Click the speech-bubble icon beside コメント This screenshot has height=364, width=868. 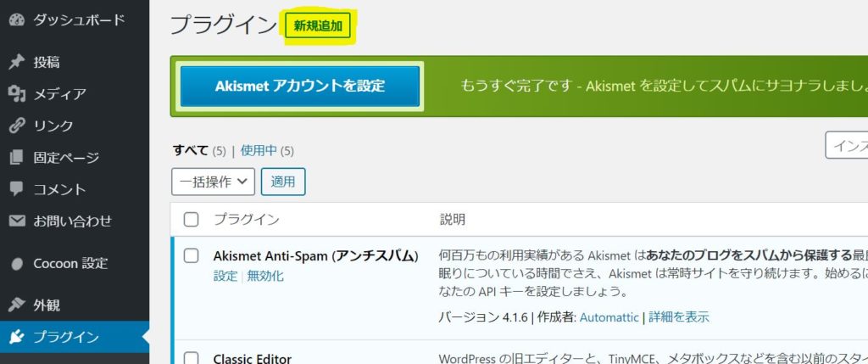(17, 189)
